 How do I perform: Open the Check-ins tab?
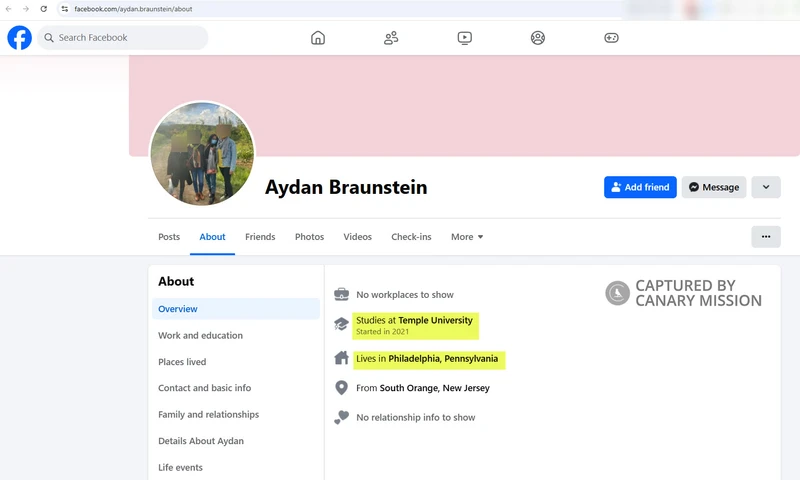(411, 237)
